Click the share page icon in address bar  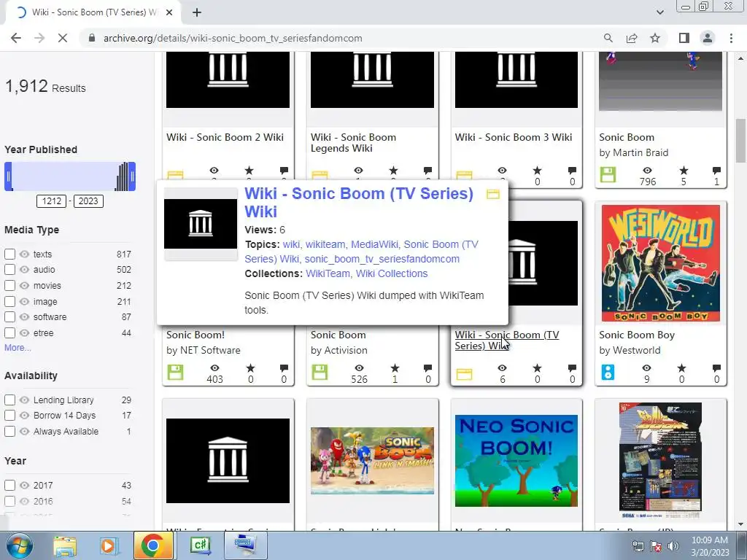632,38
